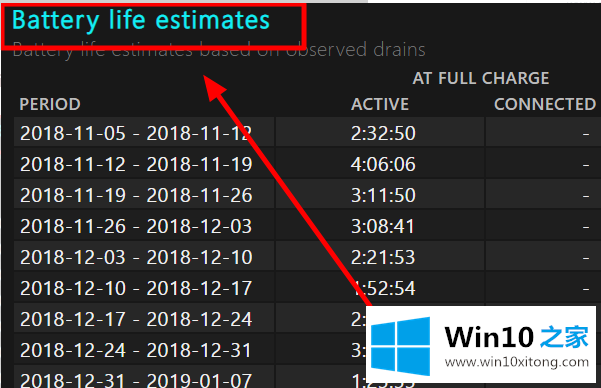Click the AT FULL CHARGE header label
The width and height of the screenshot is (601, 388).
tap(481, 78)
